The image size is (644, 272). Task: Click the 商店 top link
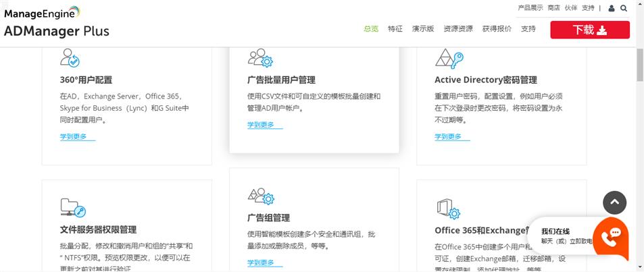[553, 8]
